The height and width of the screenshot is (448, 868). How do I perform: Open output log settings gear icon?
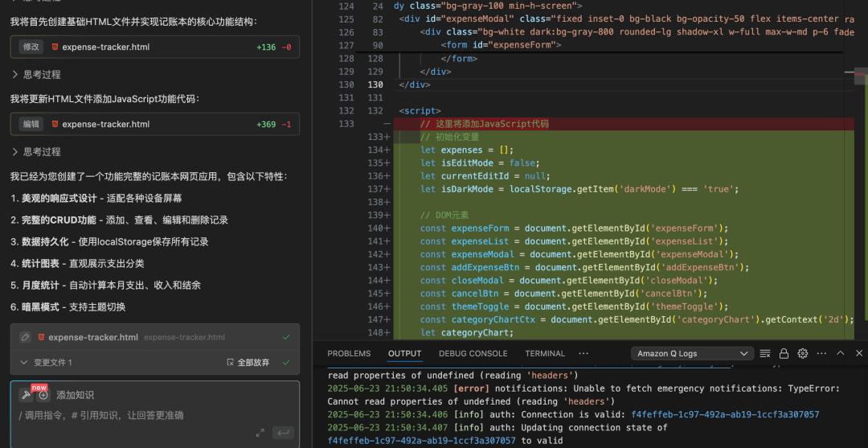803,353
